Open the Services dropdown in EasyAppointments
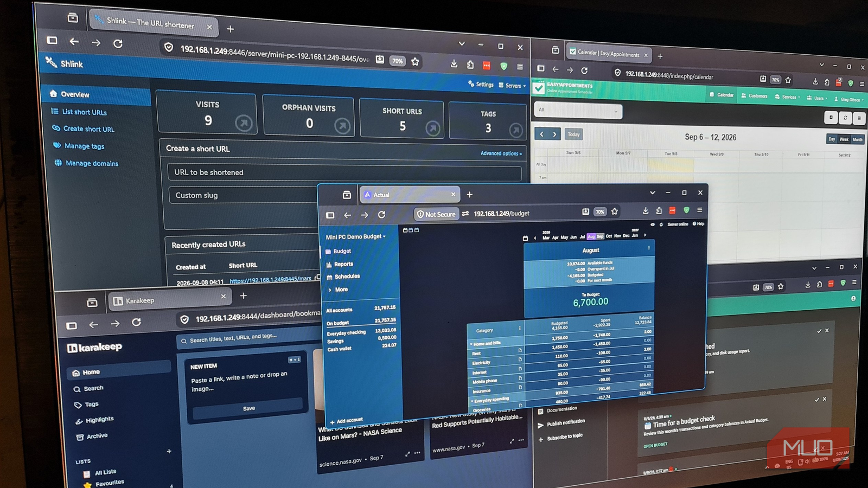Screen dimensions: 868x488 788,97
